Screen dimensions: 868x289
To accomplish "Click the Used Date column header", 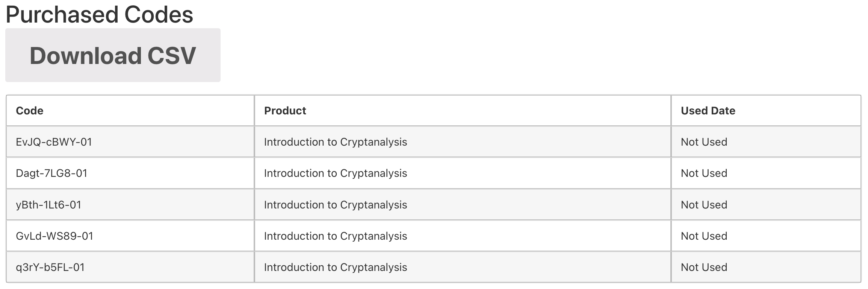I will [x=708, y=111].
